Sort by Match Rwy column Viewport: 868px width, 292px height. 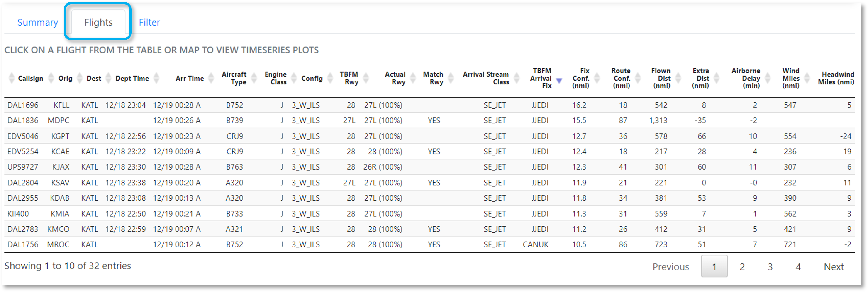(x=433, y=78)
